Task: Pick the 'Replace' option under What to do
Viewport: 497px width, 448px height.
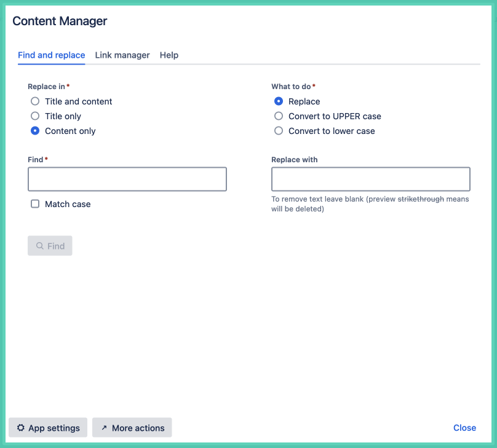Action: coord(279,101)
